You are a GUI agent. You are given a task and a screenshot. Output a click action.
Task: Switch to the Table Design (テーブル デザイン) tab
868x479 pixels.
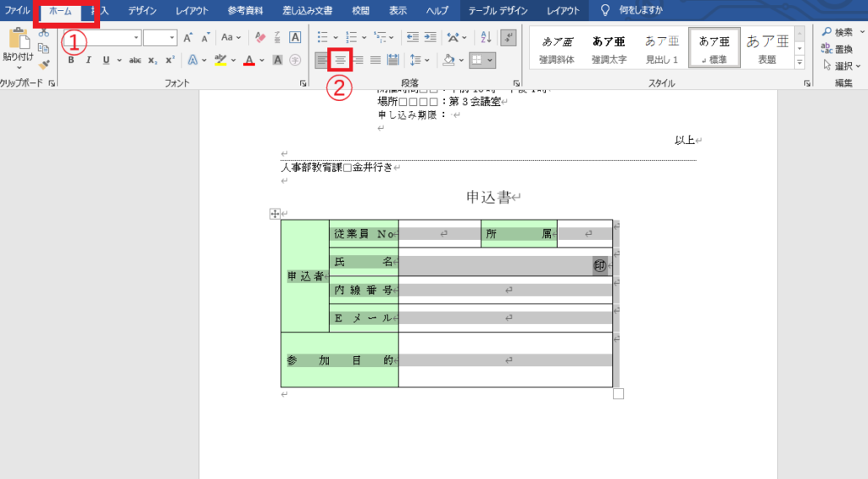[x=498, y=10]
